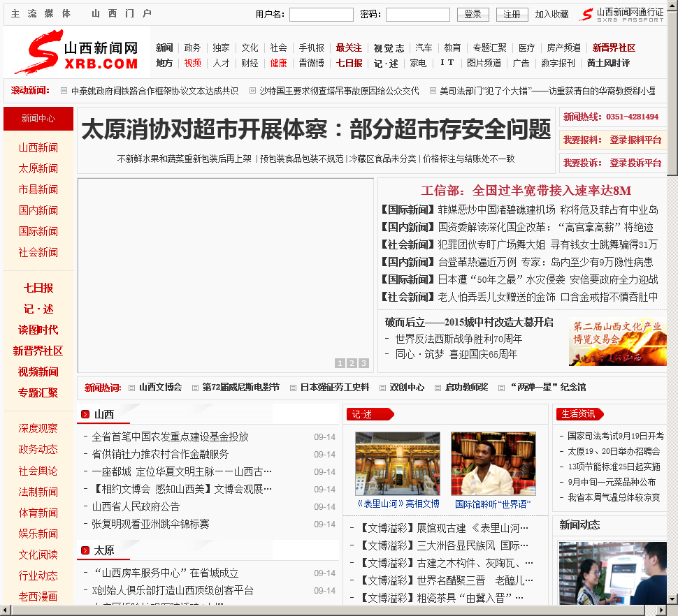The width and height of the screenshot is (678, 616).
Task: Open 视频 in the top navigation menu
Action: tap(193, 63)
